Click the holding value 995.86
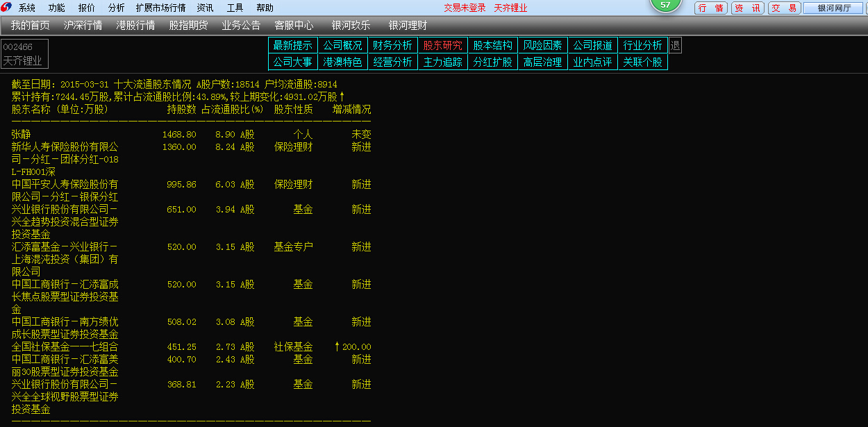Viewport: 868px width, 427px height. (181, 185)
